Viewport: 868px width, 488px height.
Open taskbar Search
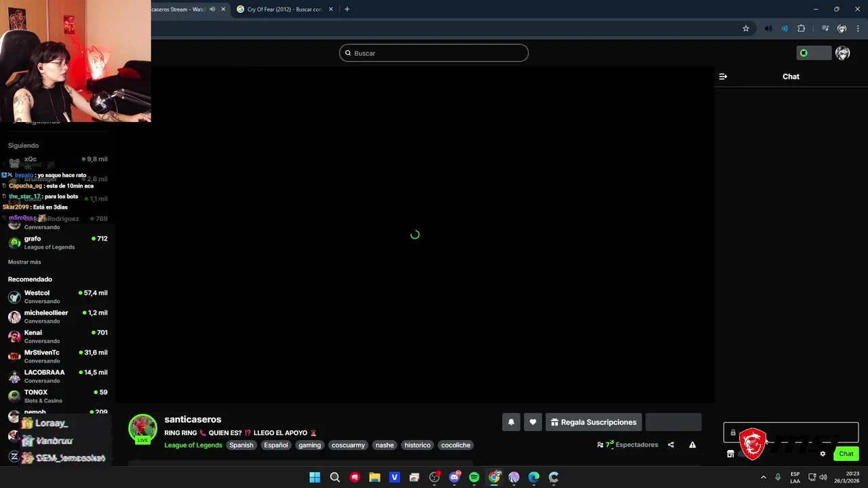click(x=335, y=477)
